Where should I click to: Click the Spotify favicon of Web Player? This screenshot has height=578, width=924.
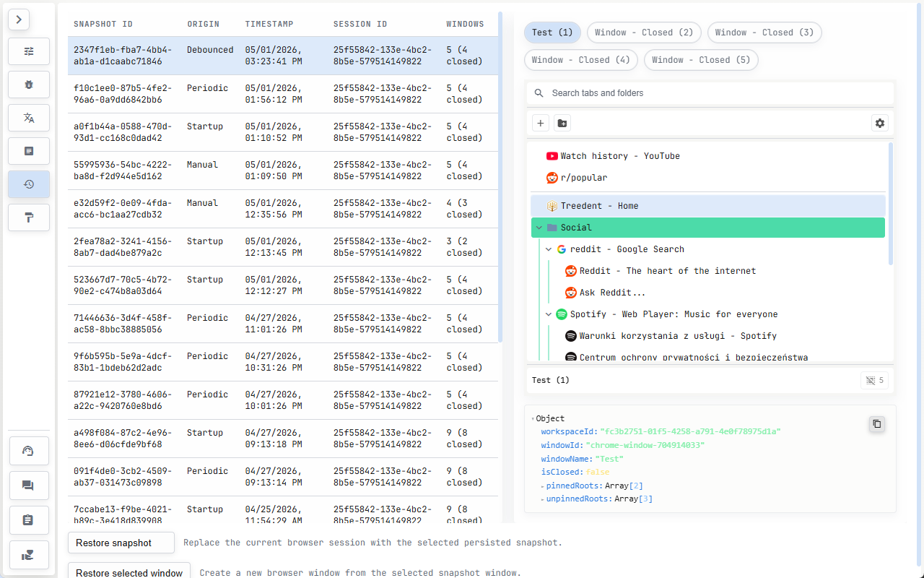click(x=562, y=314)
